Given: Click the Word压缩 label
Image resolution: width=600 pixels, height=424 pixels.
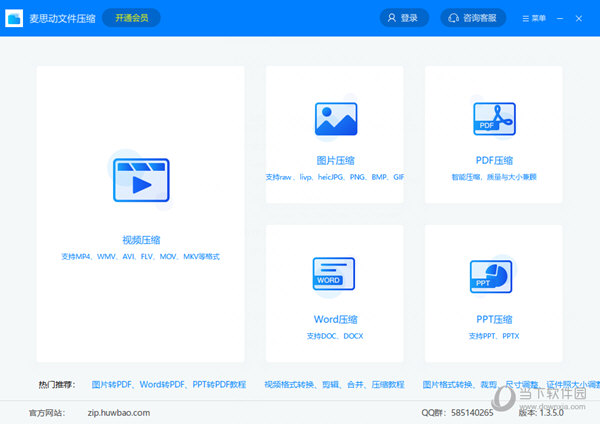Looking at the screenshot, I should point(336,319).
